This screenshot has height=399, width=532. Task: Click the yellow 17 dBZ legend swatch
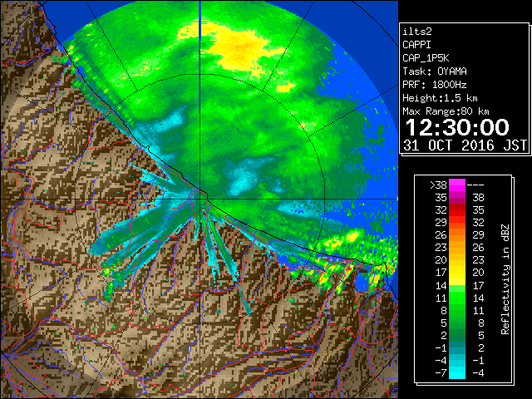(457, 273)
